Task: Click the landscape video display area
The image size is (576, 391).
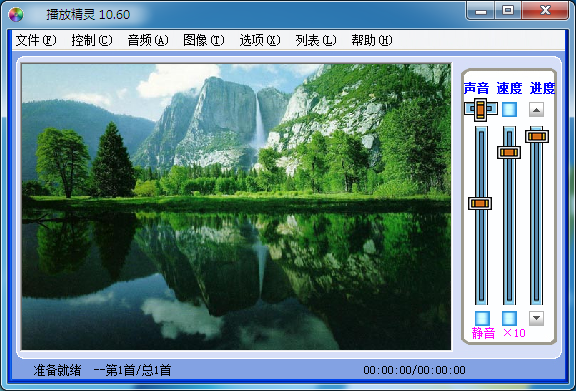Action: click(236, 207)
